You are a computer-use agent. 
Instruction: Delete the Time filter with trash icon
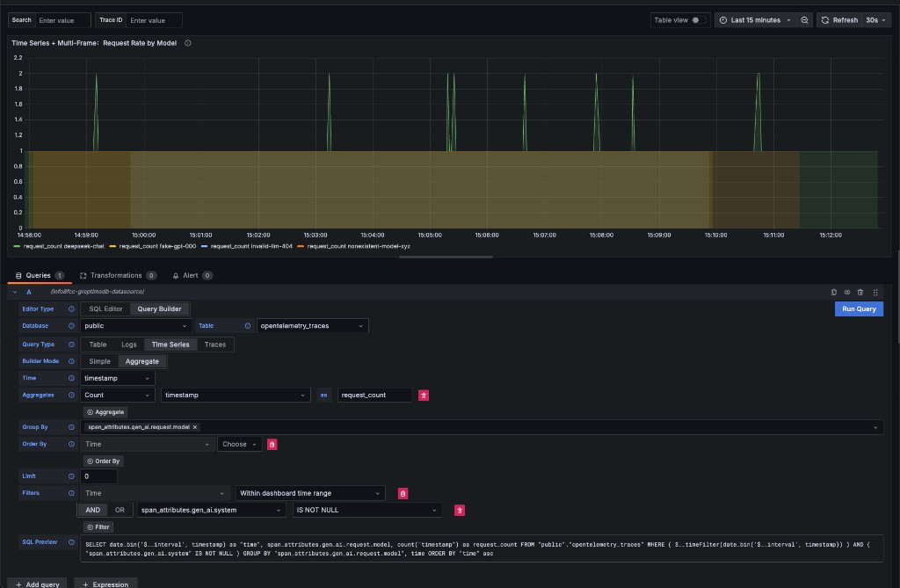click(x=403, y=493)
